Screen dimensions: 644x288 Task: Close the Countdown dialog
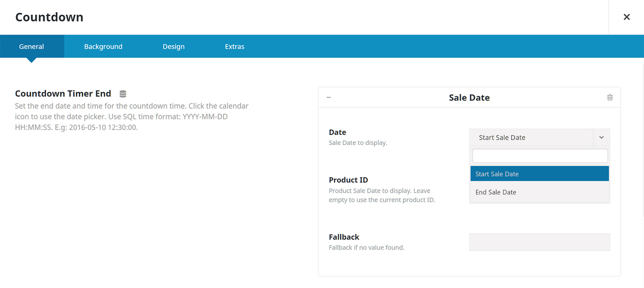coord(627,17)
